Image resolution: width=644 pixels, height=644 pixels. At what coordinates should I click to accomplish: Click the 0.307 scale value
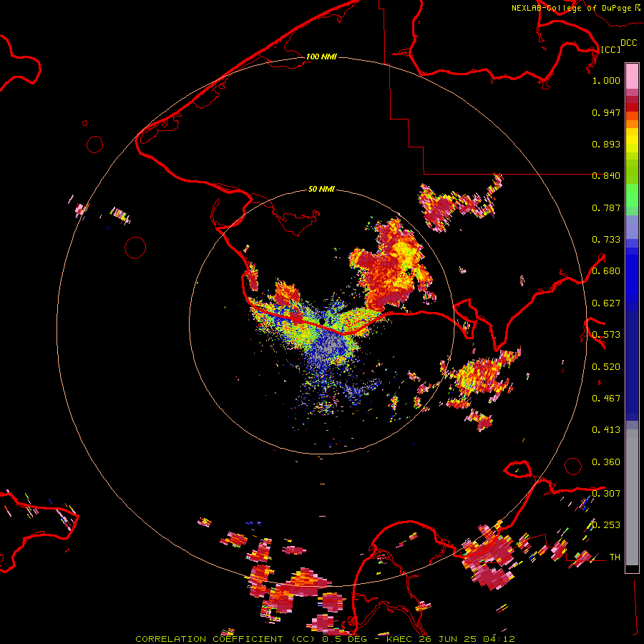coord(606,494)
